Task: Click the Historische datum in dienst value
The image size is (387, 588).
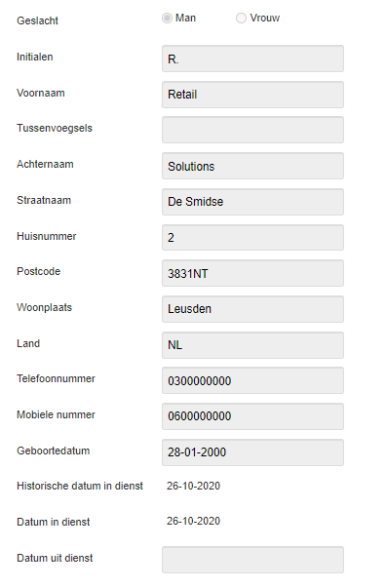Action: coord(193,486)
